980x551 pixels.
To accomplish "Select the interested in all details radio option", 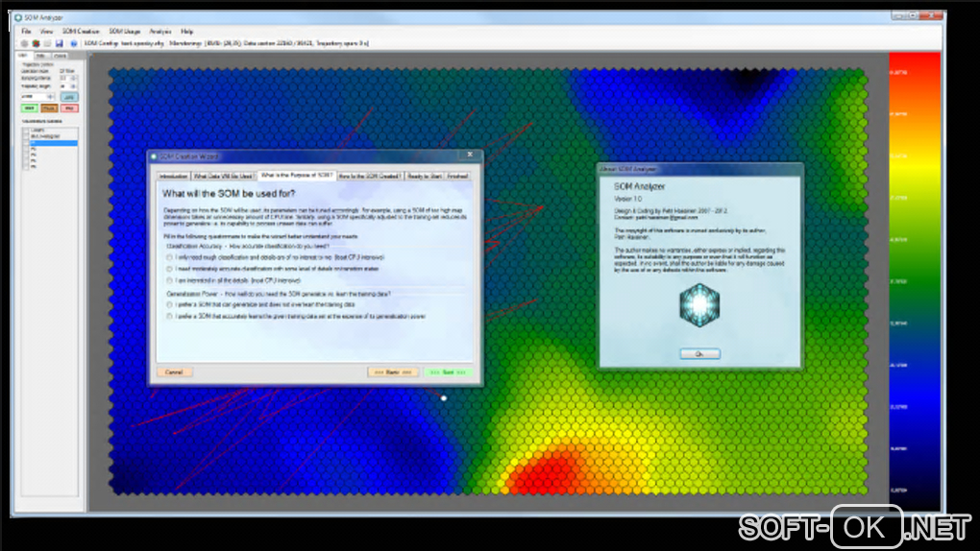I will click(169, 280).
